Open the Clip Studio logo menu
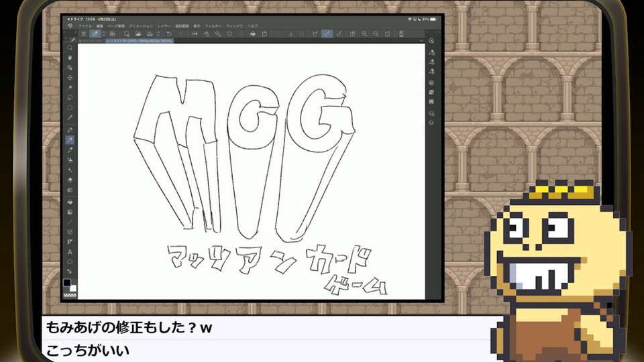Image resolution: width=644 pixels, height=362 pixels. (70, 26)
